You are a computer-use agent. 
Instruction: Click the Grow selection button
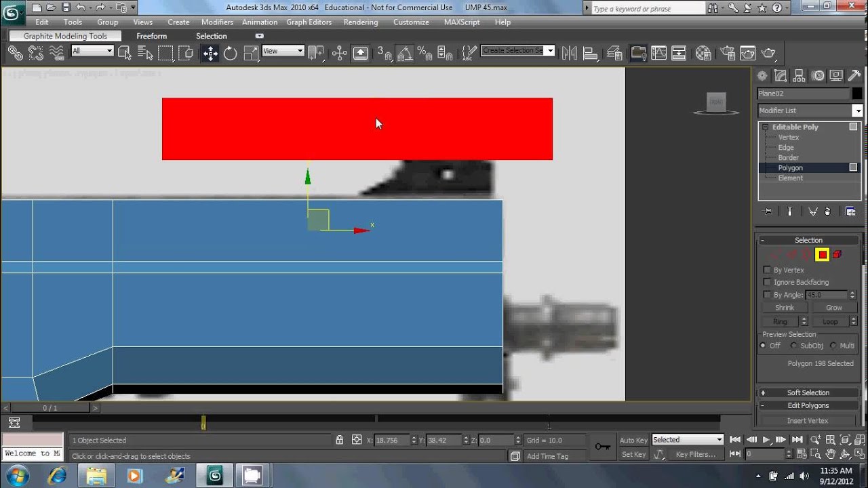(834, 308)
